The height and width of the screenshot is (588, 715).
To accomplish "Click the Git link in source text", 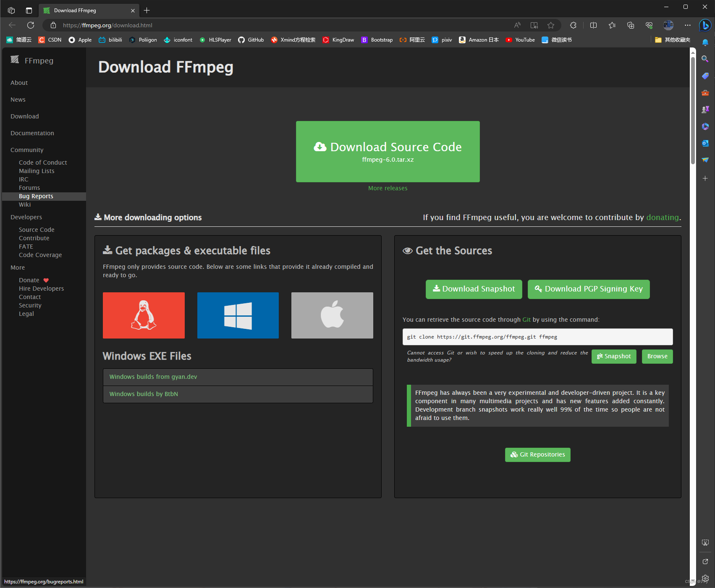I will tap(526, 320).
